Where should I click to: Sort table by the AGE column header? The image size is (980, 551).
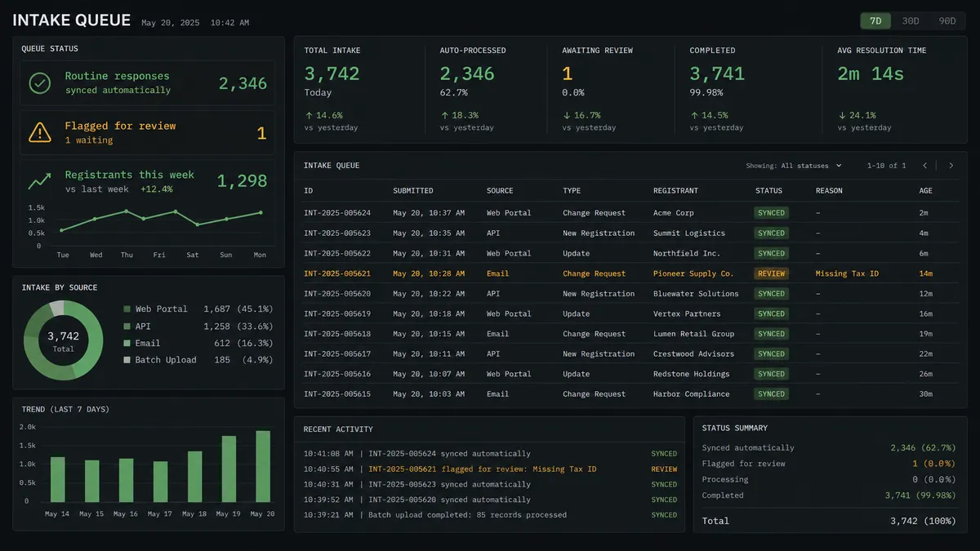coord(925,191)
